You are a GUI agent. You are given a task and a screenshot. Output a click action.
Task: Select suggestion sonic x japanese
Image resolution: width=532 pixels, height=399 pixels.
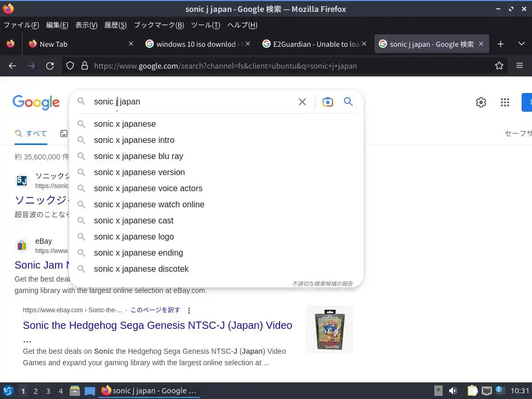[x=216, y=124]
